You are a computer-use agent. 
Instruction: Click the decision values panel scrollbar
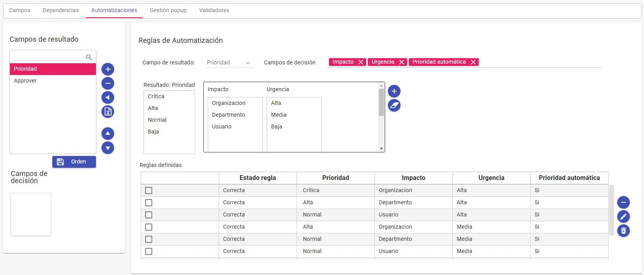[x=381, y=102]
